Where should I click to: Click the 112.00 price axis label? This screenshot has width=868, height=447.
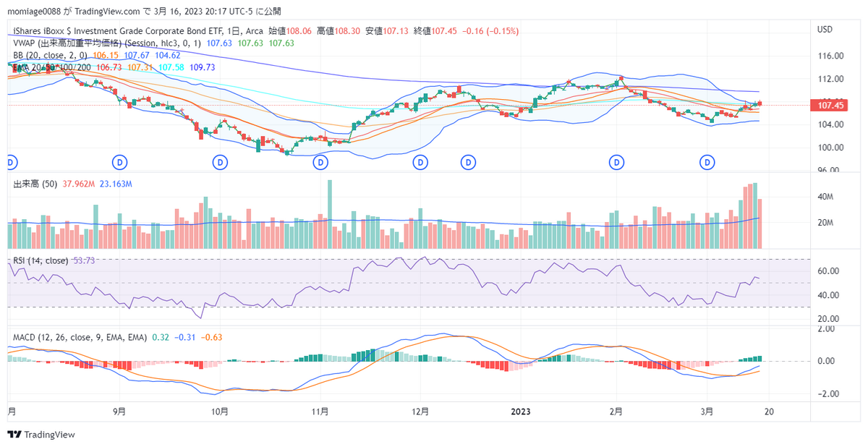tap(830, 79)
